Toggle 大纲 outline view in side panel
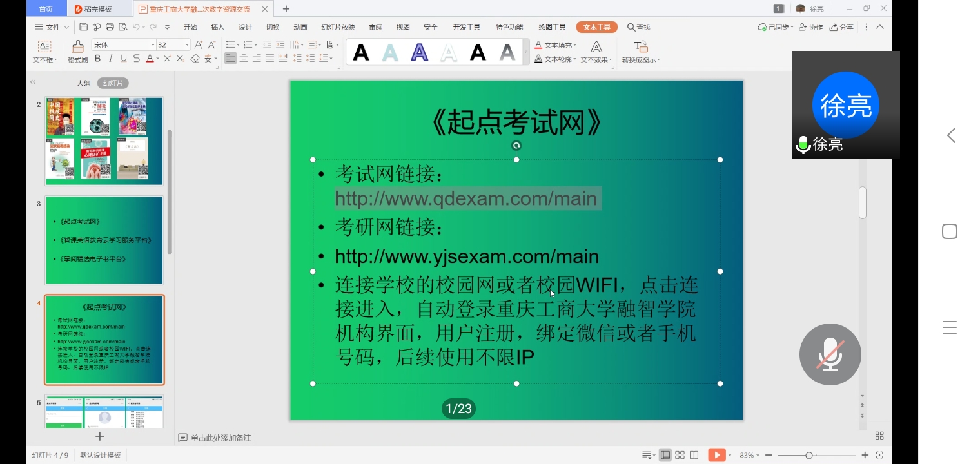 84,83
